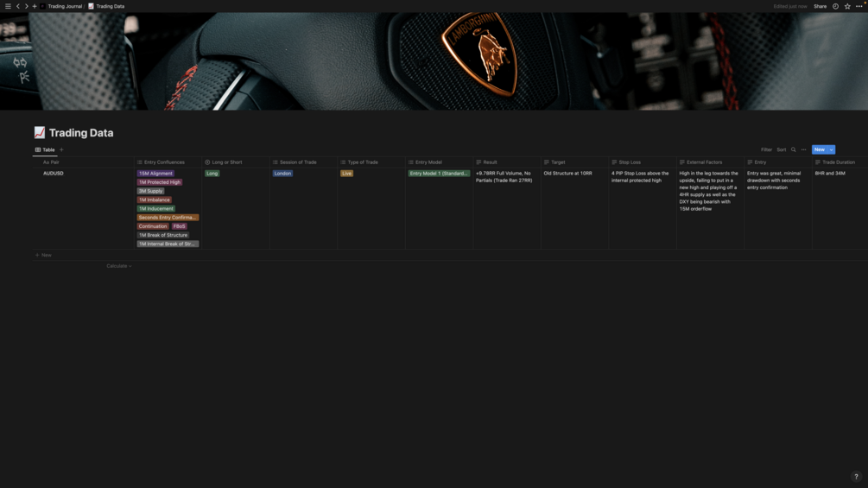Click the 15M Alignment tag
Viewport: 868px width, 488px height.
[155, 174]
